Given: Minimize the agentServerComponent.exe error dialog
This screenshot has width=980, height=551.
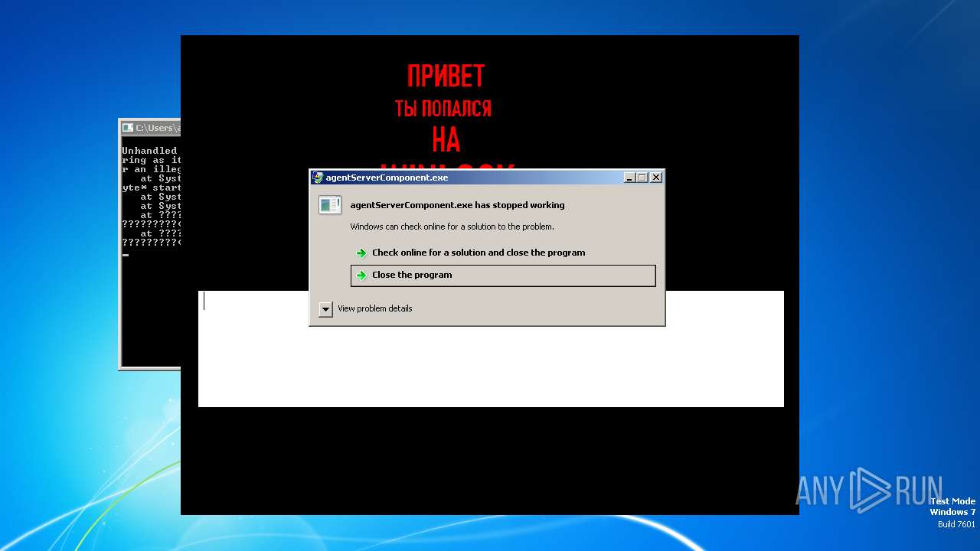Looking at the screenshot, I should click(x=629, y=178).
